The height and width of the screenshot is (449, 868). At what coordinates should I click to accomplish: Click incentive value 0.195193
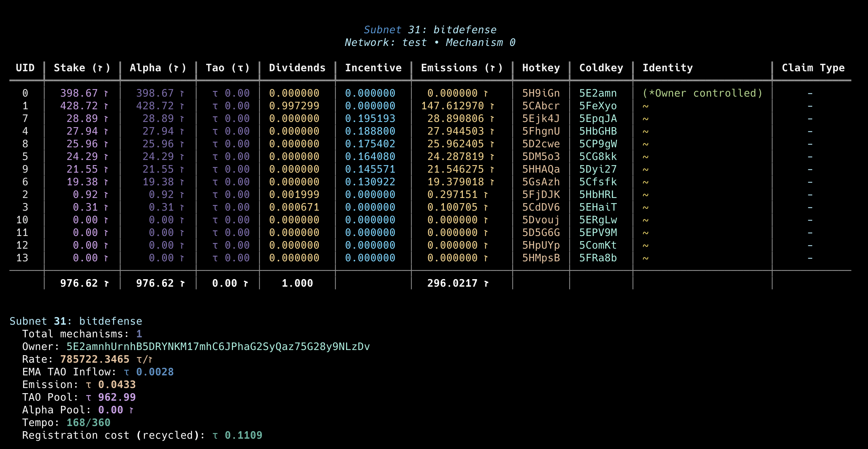coord(370,118)
